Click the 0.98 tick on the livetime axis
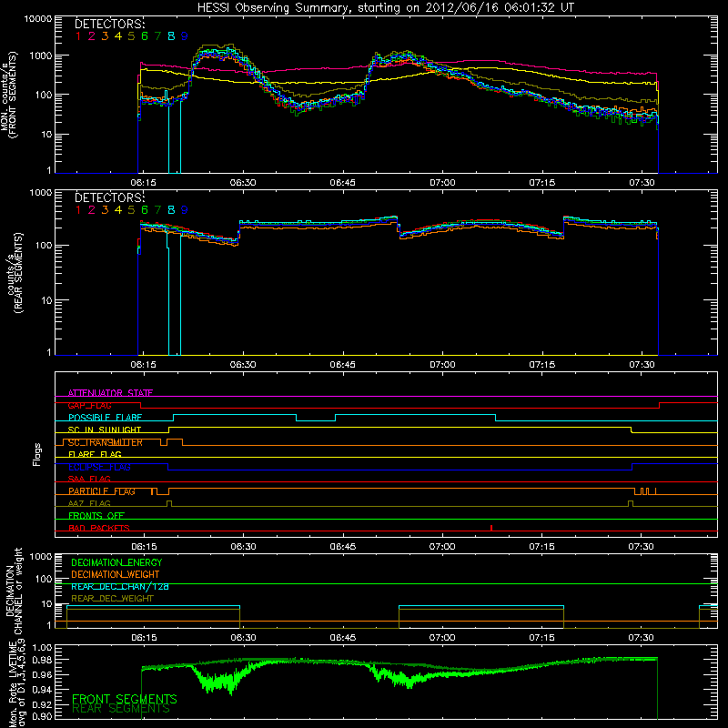 point(43,660)
